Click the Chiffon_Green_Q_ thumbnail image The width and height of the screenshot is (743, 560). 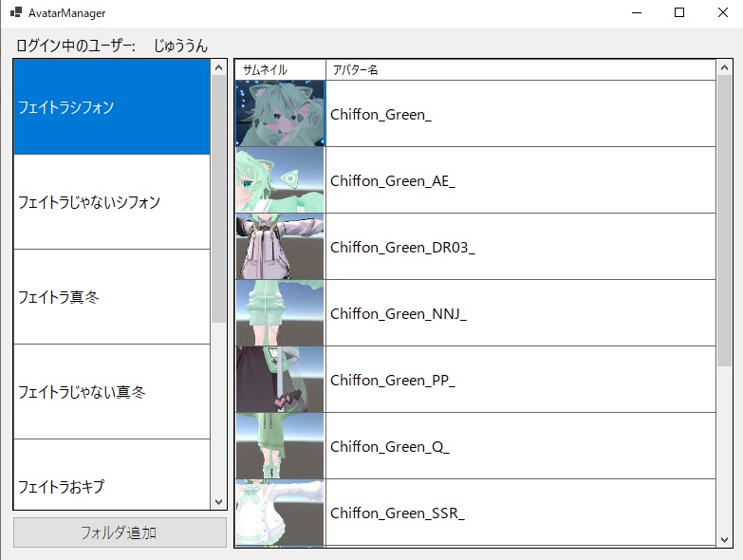280,445
